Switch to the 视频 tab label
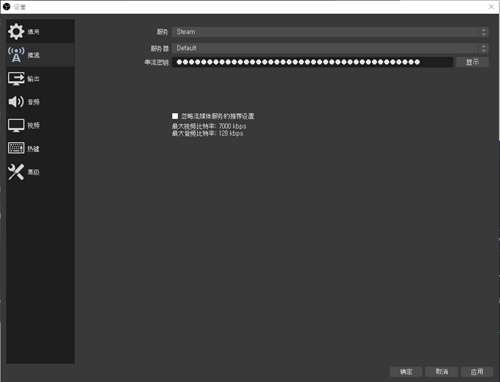This screenshot has width=500, height=382. click(x=33, y=125)
